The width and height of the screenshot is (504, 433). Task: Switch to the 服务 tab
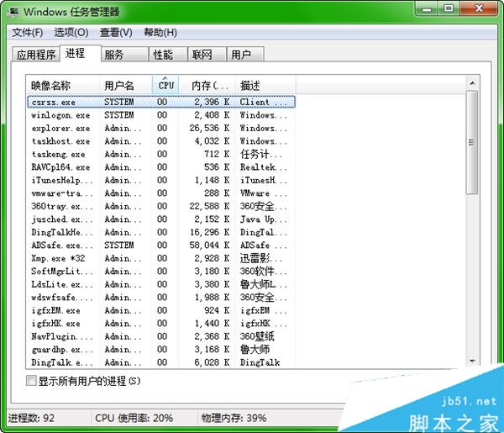(x=124, y=55)
